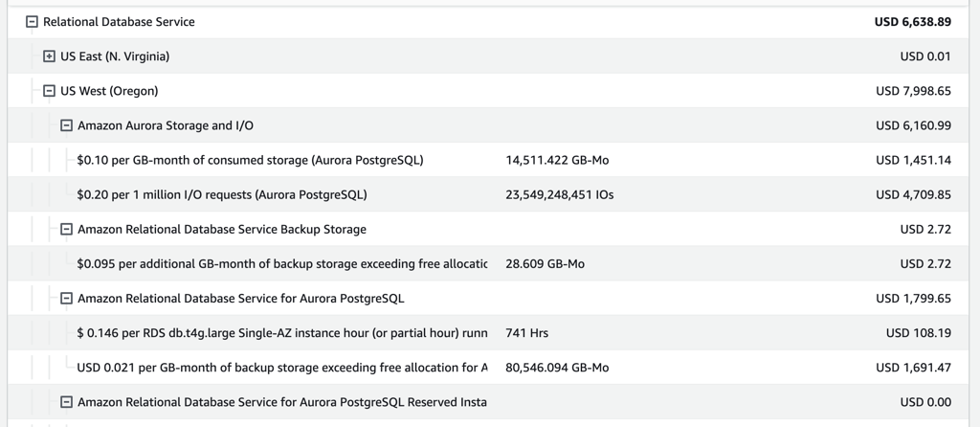Collapse RDS for Aurora PostgreSQL group

pyautogui.click(x=67, y=299)
